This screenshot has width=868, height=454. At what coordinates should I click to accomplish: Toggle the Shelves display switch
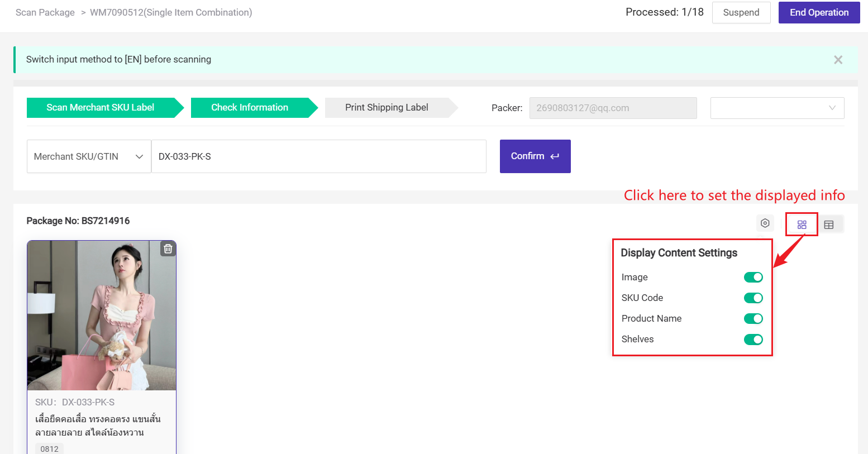pos(753,340)
